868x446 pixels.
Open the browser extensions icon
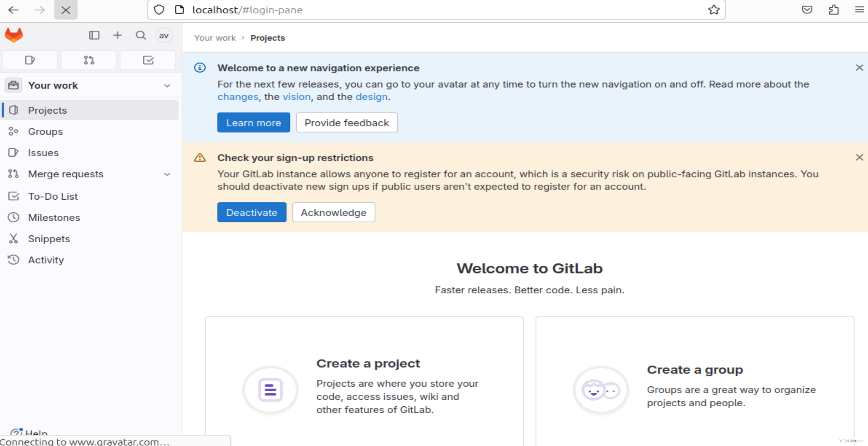(833, 10)
